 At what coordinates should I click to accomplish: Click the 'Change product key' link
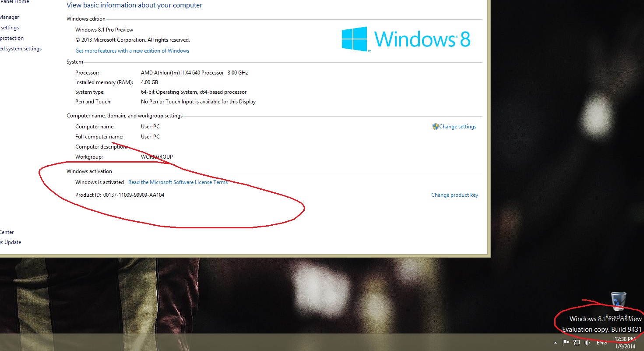pyautogui.click(x=454, y=195)
